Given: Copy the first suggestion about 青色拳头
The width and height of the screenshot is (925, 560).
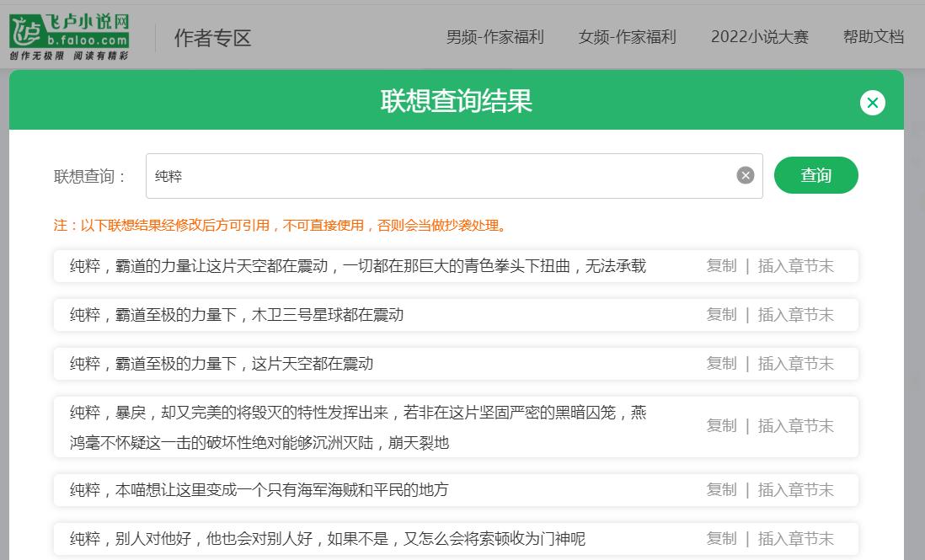Looking at the screenshot, I should tap(721, 265).
